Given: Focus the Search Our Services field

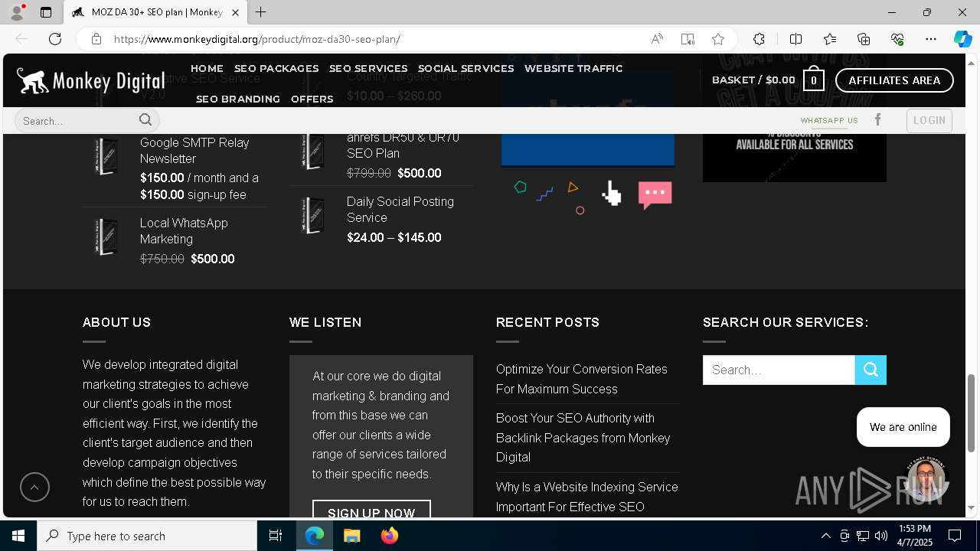Looking at the screenshot, I should click(779, 370).
